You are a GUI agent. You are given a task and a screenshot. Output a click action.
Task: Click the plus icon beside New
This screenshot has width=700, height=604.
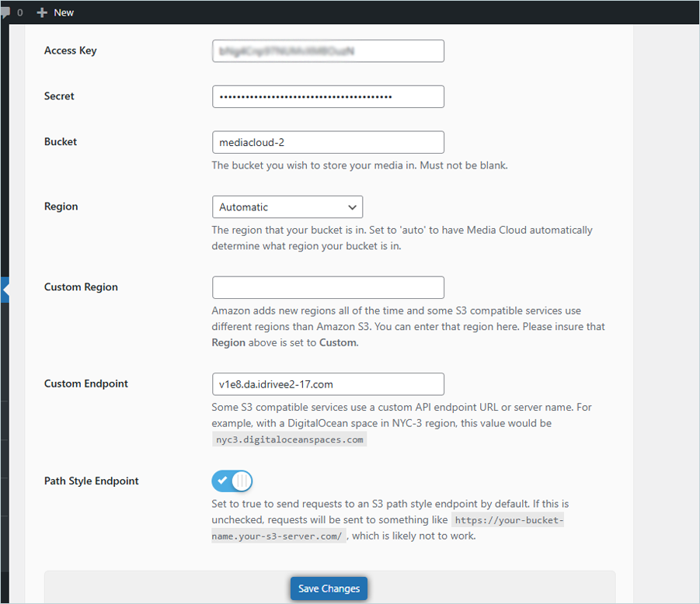pyautogui.click(x=42, y=12)
